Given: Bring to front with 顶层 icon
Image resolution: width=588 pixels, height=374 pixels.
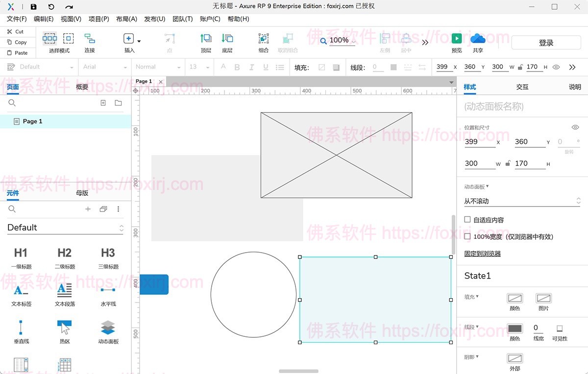Looking at the screenshot, I should [206, 39].
